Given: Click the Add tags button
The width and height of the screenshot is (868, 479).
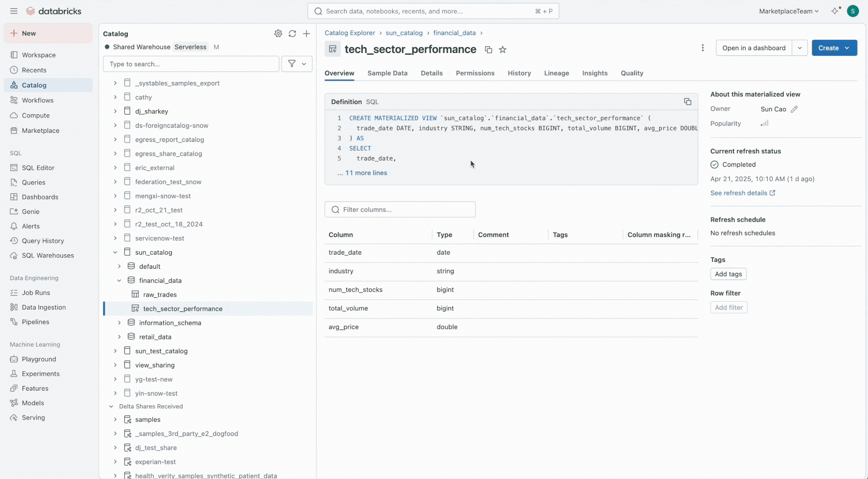Looking at the screenshot, I should coord(728,274).
